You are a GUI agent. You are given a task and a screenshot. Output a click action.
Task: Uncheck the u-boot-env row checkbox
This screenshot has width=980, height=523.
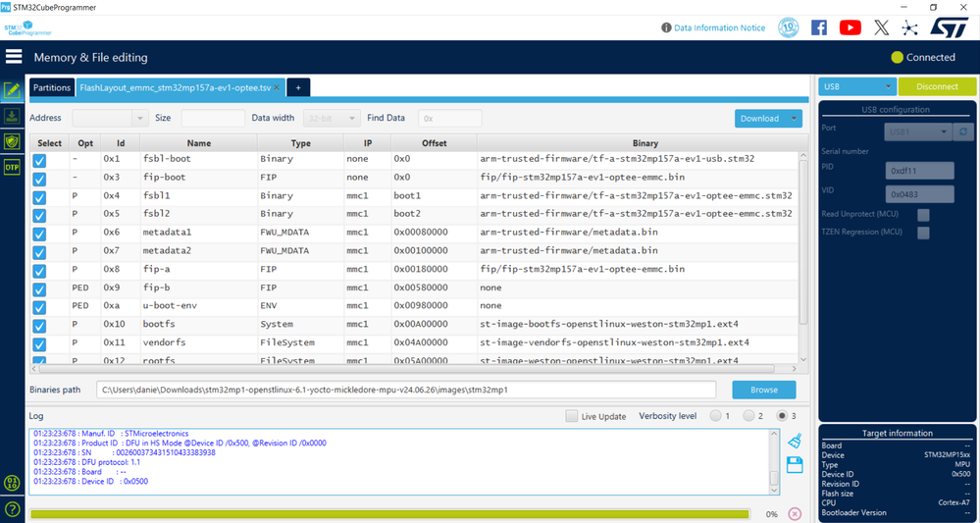coord(39,308)
